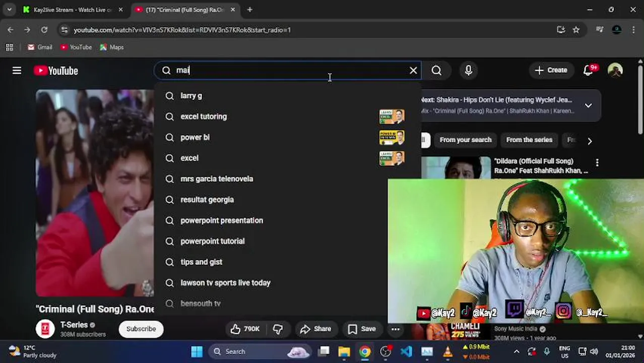Subscribe to the T-Series channel
Image resolution: width=644 pixels, height=363 pixels.
pyautogui.click(x=141, y=329)
